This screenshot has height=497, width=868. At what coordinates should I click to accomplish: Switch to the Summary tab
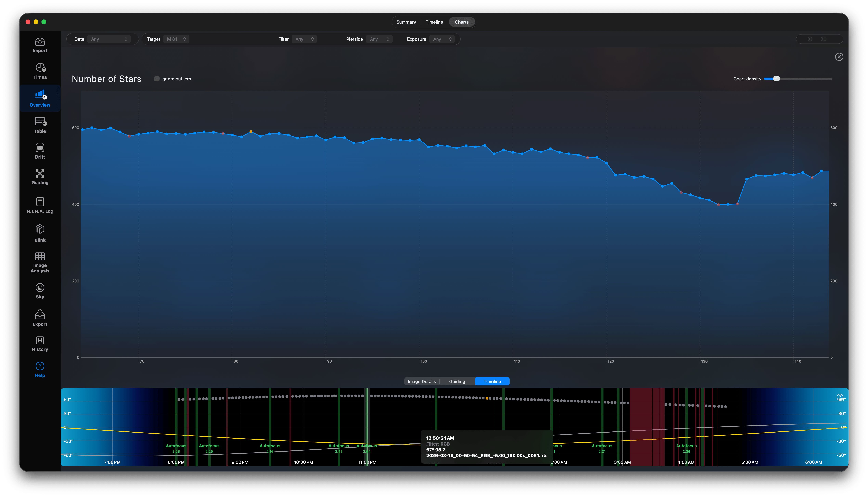406,22
